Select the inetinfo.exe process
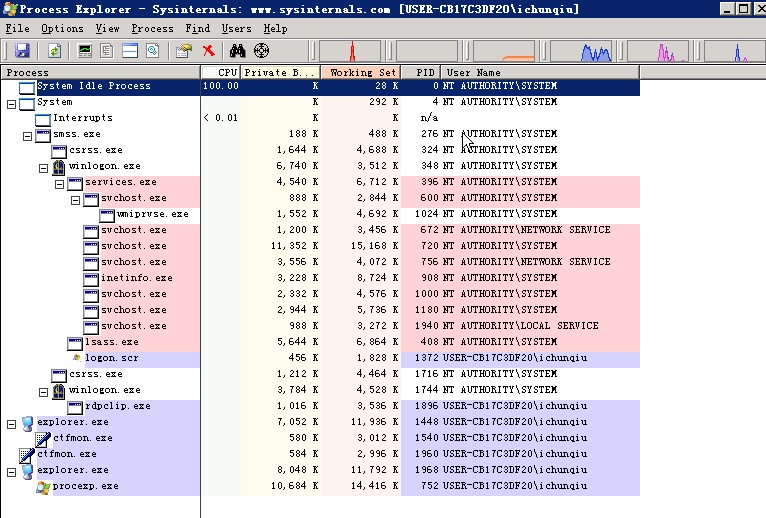 coord(320,278)
